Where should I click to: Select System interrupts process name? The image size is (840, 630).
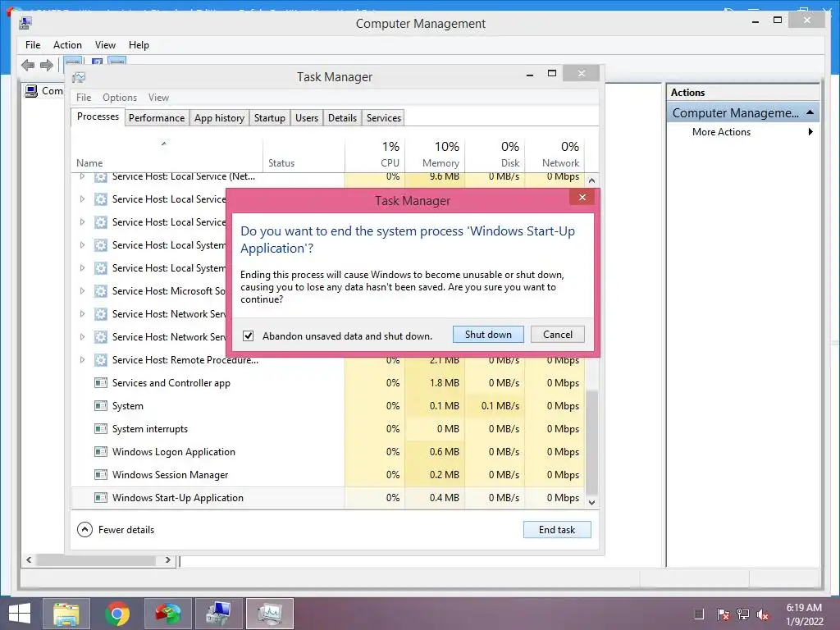[x=150, y=429]
